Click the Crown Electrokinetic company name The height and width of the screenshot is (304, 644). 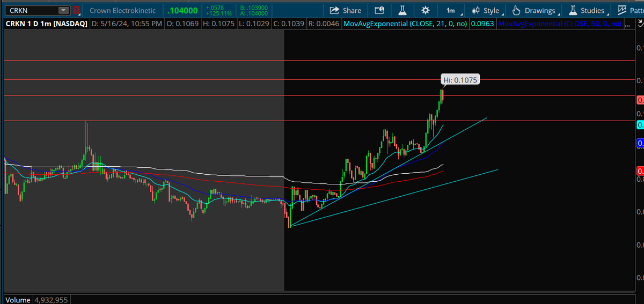(x=122, y=10)
